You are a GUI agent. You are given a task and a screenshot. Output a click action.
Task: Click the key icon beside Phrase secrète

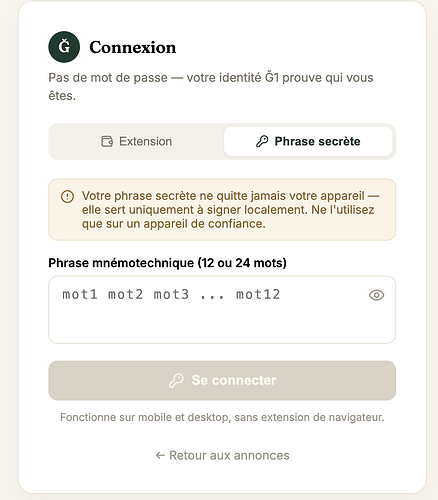pos(262,141)
